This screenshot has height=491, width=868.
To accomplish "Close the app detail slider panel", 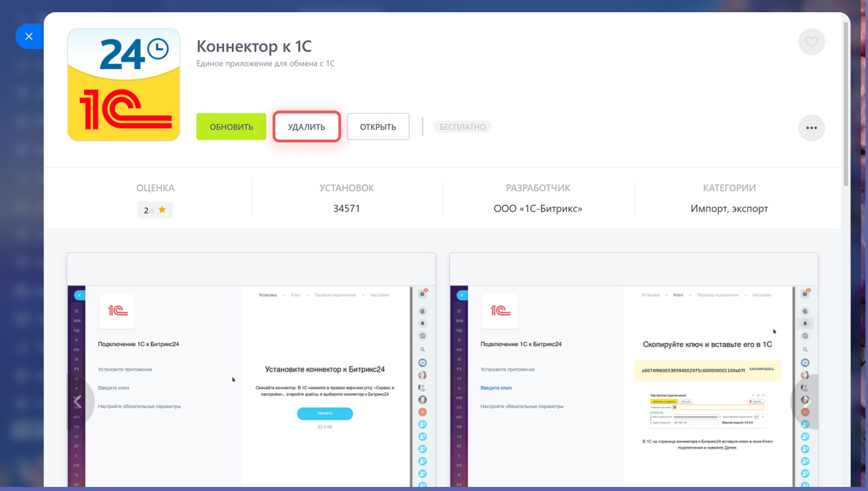I will 28,37.
